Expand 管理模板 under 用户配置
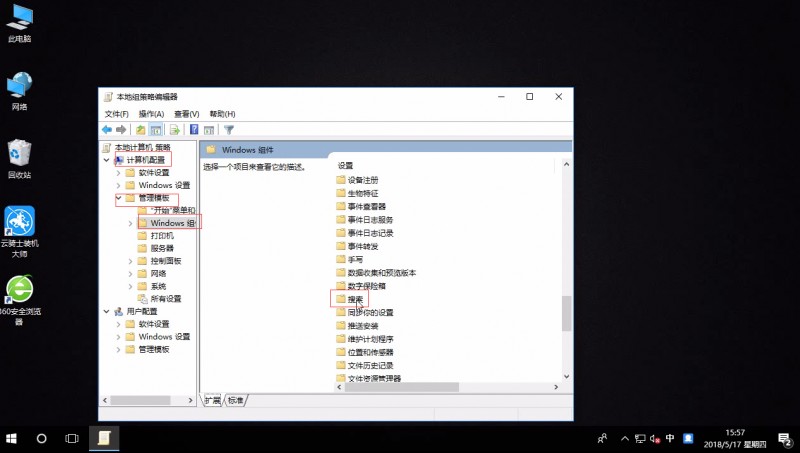This screenshot has width=800, height=453. 118,349
